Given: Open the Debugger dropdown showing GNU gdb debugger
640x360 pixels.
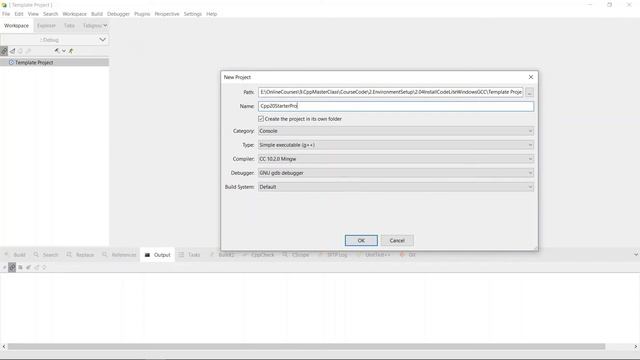Looking at the screenshot, I should [x=396, y=173].
